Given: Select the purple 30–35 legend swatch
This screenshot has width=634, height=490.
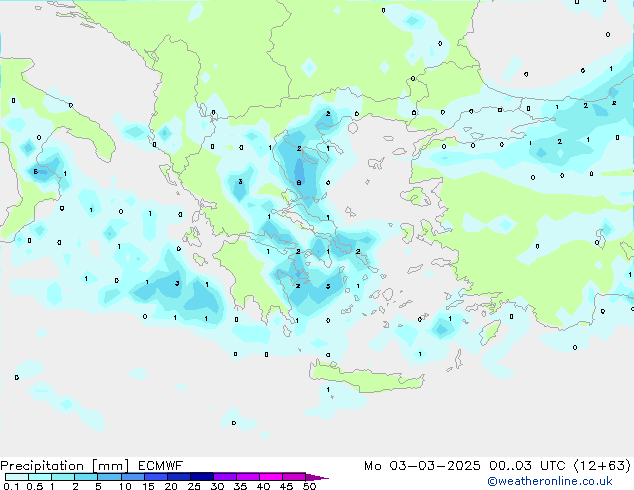Looking at the screenshot, I should 228,477.
